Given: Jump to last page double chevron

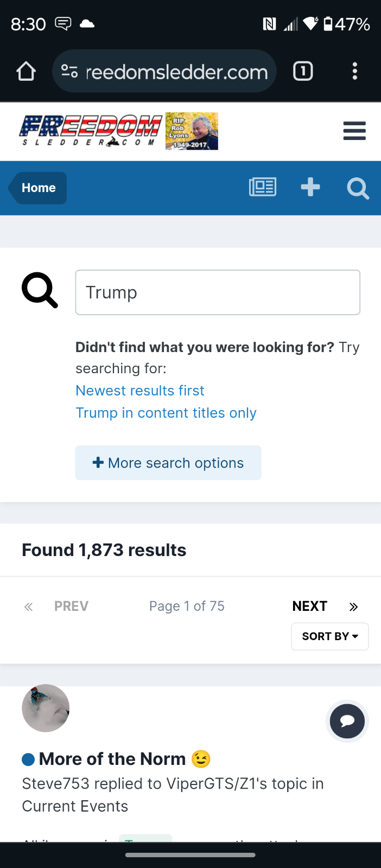Looking at the screenshot, I should click(353, 607).
